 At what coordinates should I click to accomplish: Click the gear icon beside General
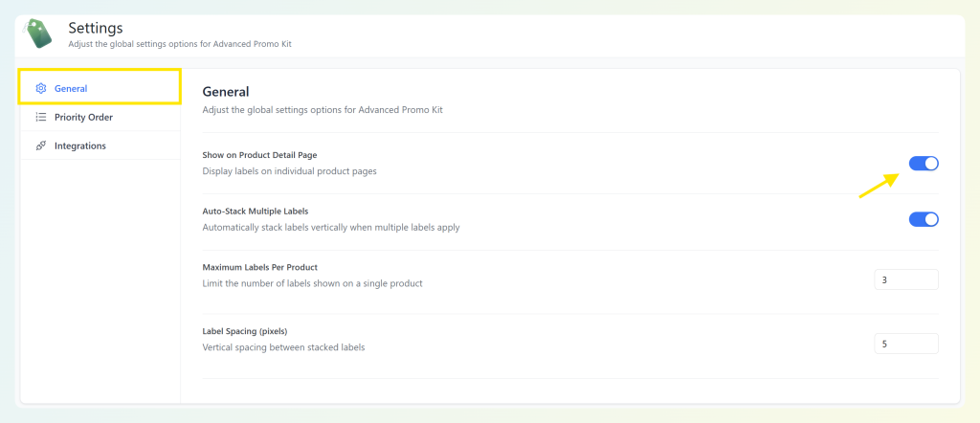click(40, 89)
